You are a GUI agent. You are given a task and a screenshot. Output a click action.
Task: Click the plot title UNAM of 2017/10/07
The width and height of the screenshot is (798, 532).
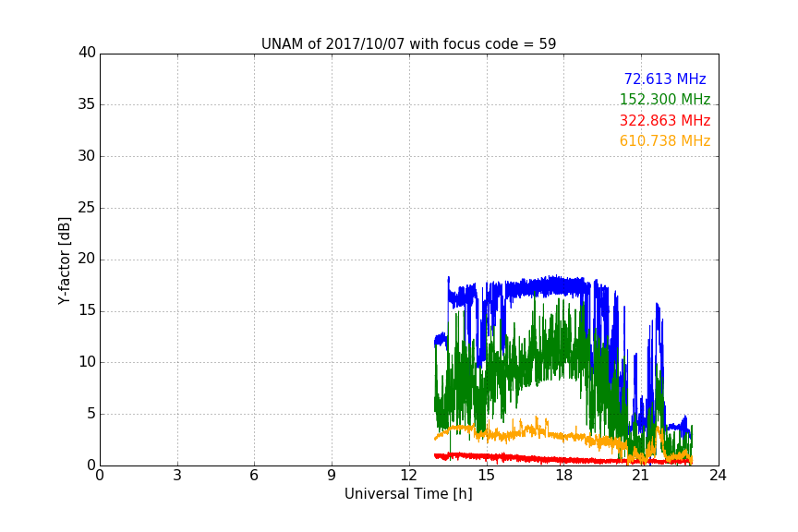tap(408, 44)
